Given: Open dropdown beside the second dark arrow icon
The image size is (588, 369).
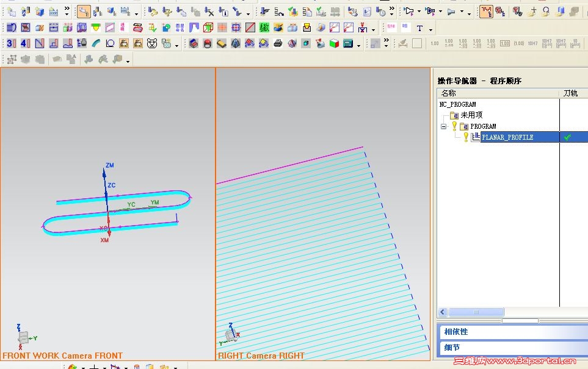Looking at the screenshot, I should [440, 12].
